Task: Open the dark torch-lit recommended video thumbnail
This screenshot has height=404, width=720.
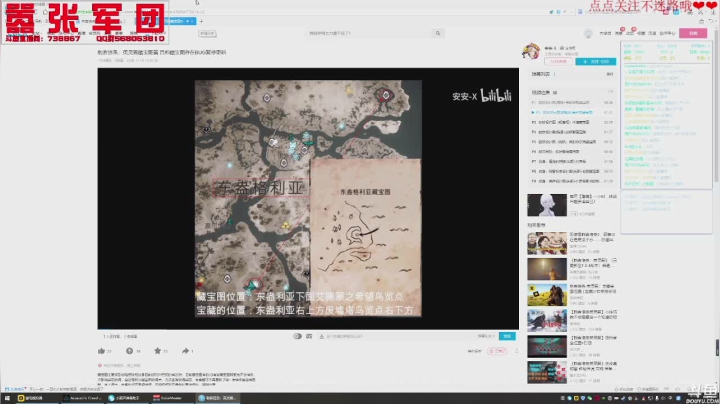Action: [547, 269]
